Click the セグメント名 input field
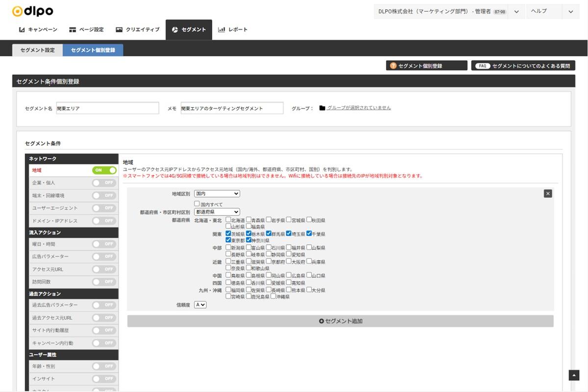 (107, 108)
